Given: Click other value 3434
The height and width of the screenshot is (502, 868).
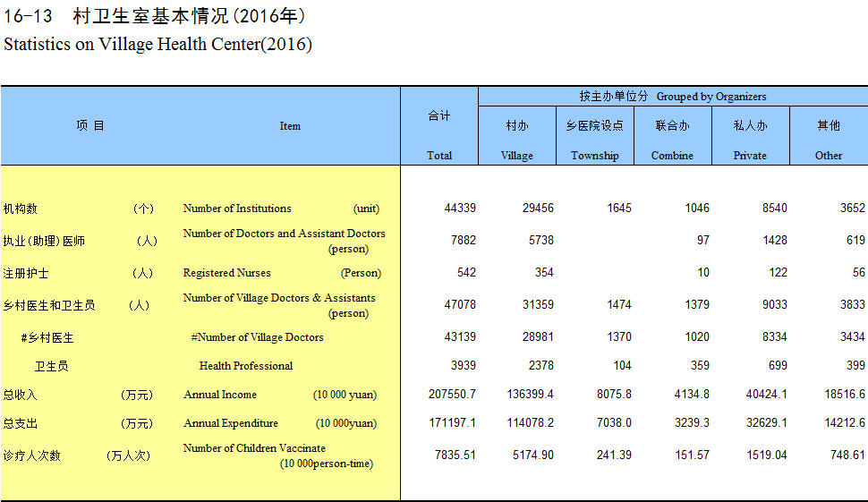Looking at the screenshot, I should click(853, 336).
